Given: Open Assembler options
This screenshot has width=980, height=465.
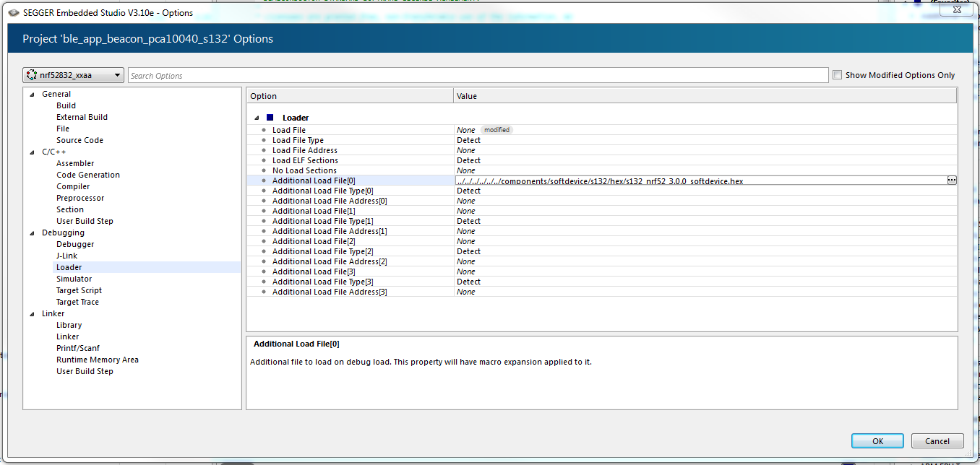Looking at the screenshot, I should coord(75,163).
